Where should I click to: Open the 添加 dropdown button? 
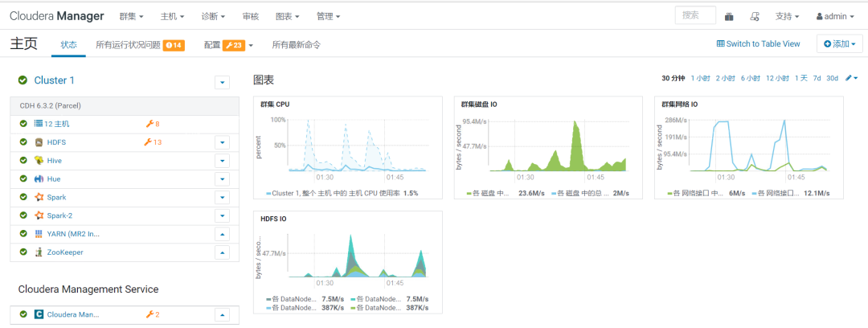(x=840, y=43)
